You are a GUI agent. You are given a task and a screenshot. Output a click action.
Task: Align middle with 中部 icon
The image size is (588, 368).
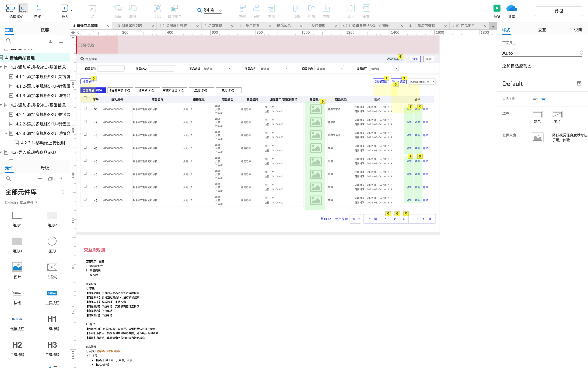pos(311,8)
